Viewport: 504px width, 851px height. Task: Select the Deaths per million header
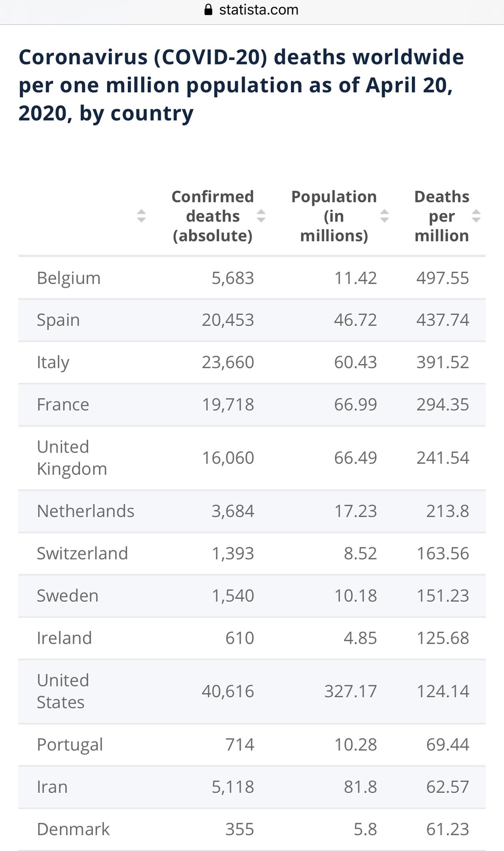click(442, 216)
